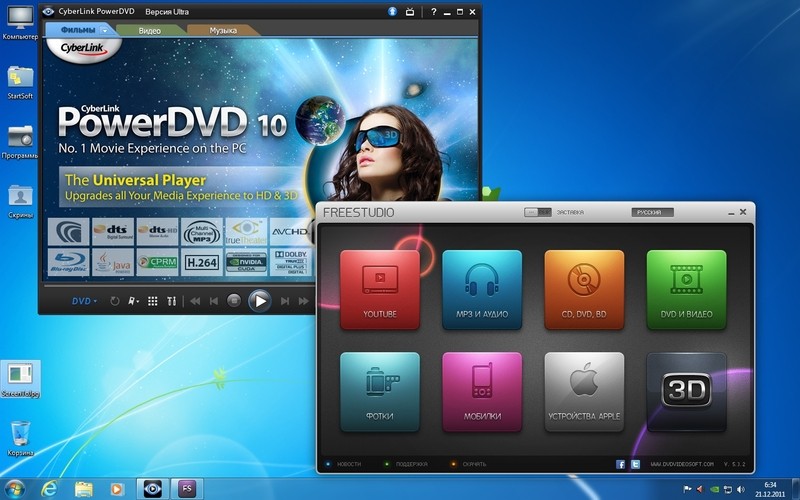Image resolution: width=800 pixels, height=500 pixels.
Task: Select the Компьютер desktop icon
Action: pyautogui.click(x=20, y=23)
